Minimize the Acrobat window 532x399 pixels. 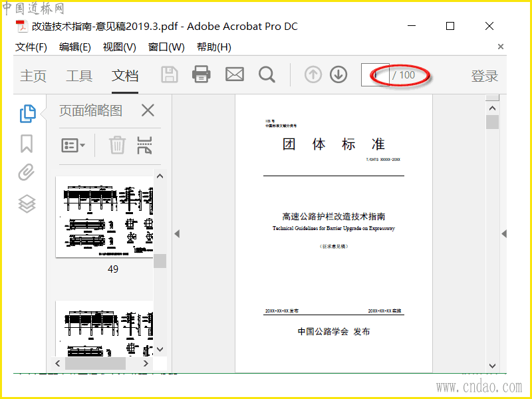pos(412,26)
